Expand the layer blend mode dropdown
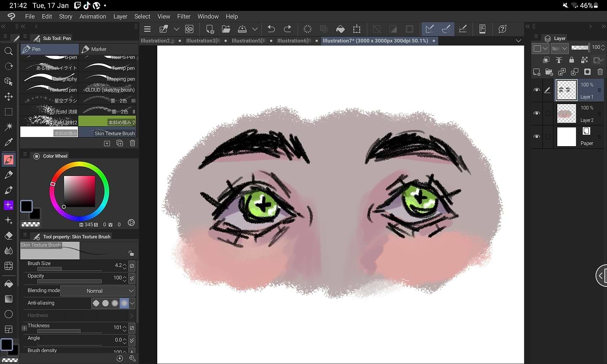This screenshot has height=364, width=607. [x=560, y=48]
